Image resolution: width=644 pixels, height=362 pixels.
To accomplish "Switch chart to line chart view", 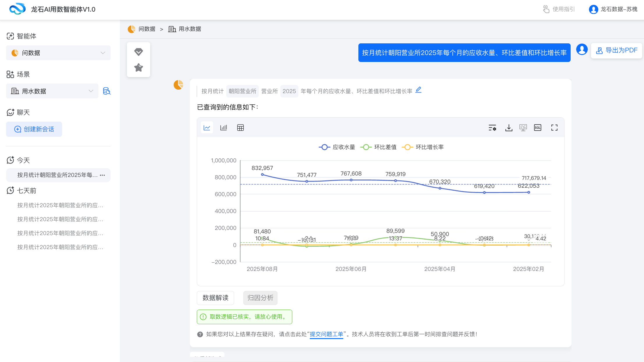I will point(207,127).
